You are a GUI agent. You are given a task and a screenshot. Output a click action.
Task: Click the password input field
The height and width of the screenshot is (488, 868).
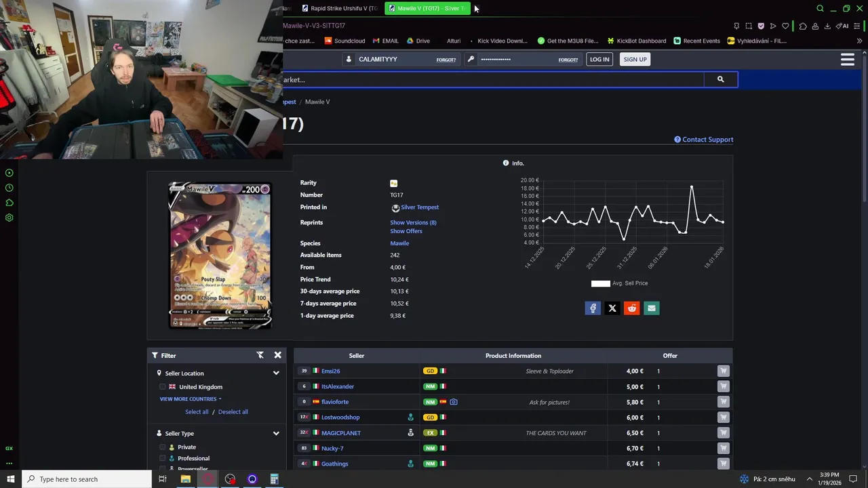pos(518,60)
